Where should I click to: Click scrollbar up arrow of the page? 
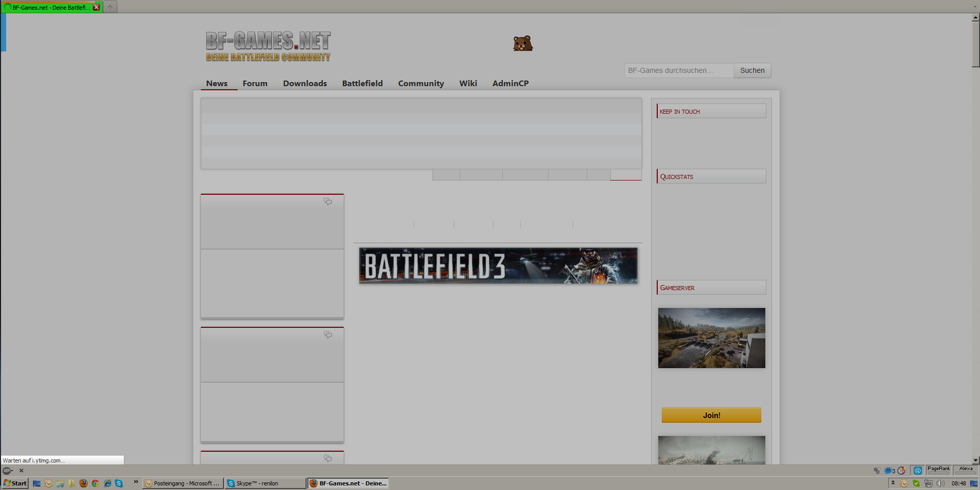(975, 17)
